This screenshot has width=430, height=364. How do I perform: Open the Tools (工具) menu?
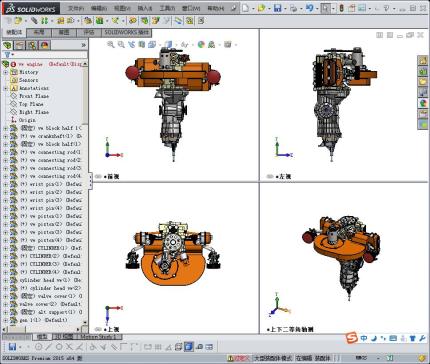click(167, 8)
